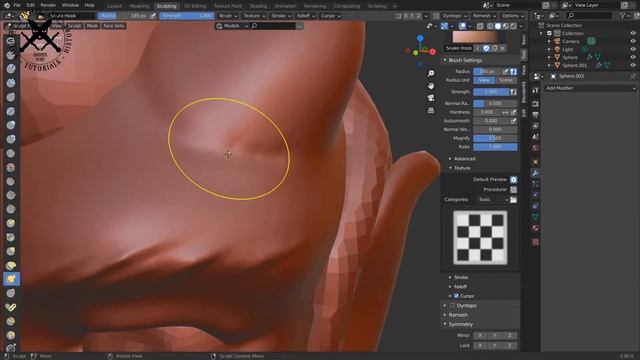Viewport: 640px width, 360px height.
Task: Open the Cursor dropdown in tool header
Action: tap(330, 16)
